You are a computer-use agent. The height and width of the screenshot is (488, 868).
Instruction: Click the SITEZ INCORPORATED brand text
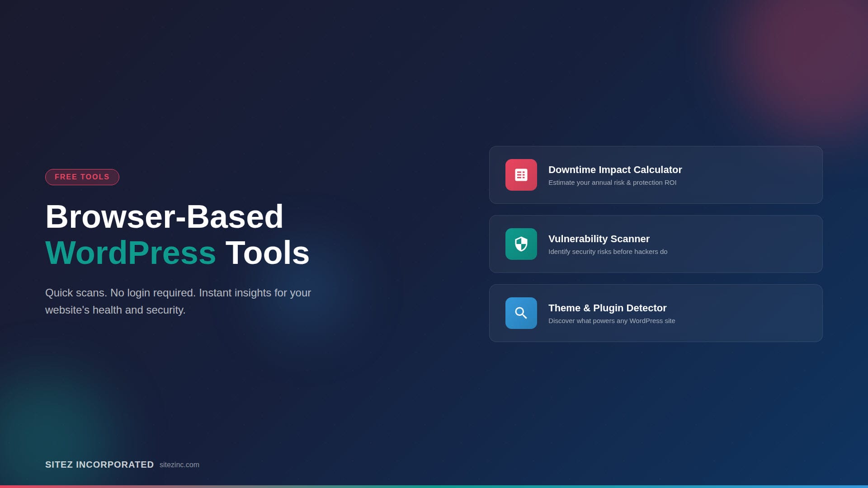99,465
